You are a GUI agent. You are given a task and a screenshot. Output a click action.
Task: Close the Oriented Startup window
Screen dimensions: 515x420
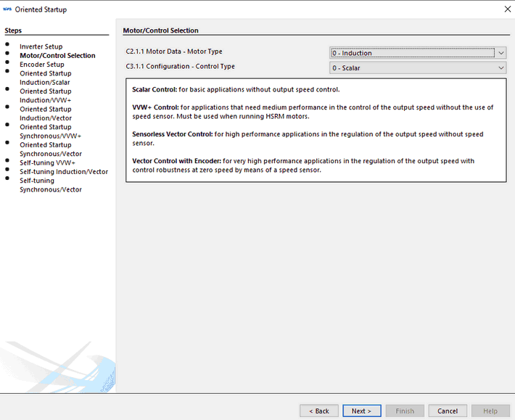tap(508, 9)
